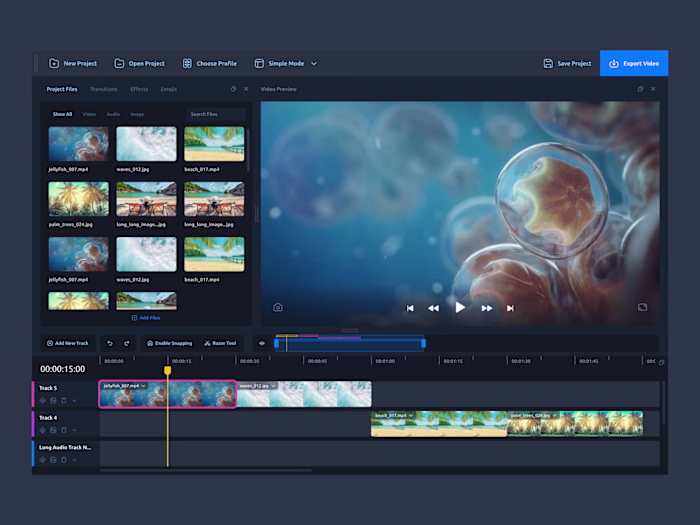Click the undo arrow in timeline toolbar

tap(110, 343)
